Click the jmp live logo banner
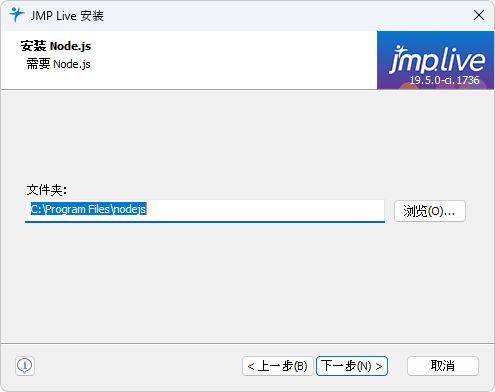Screen dimensions: 495x392 click(435, 60)
